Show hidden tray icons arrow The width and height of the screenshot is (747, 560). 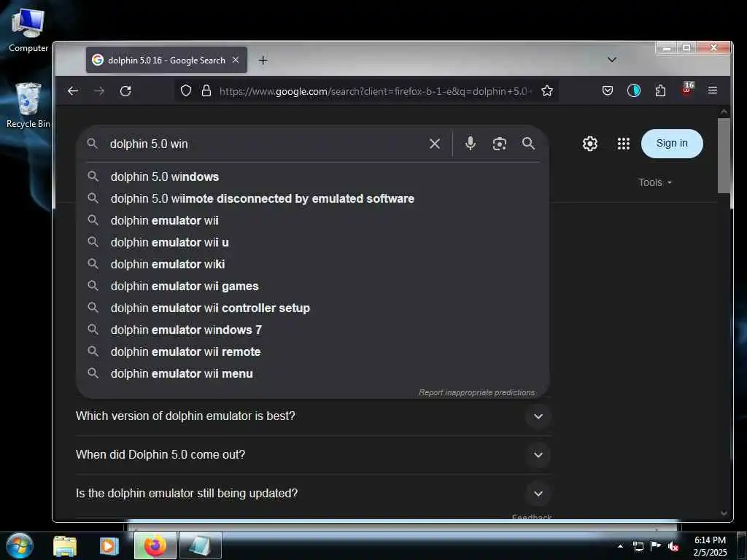pyautogui.click(x=620, y=546)
